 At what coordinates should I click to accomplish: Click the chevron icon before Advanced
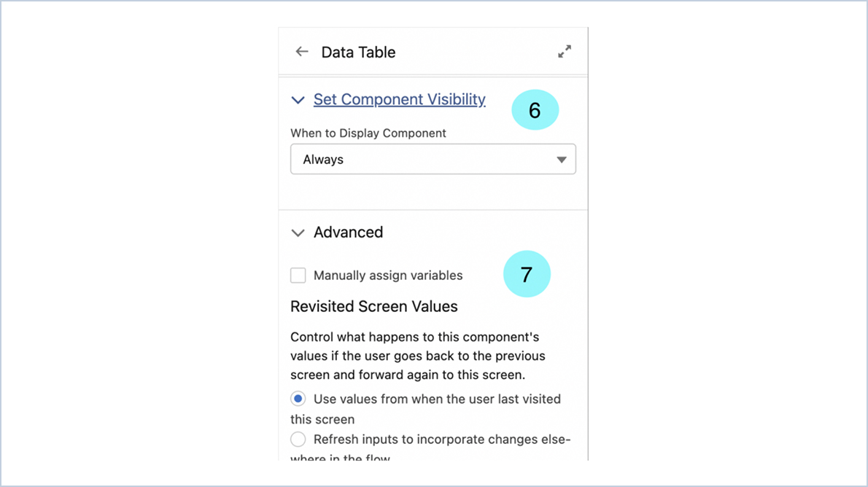pyautogui.click(x=298, y=232)
